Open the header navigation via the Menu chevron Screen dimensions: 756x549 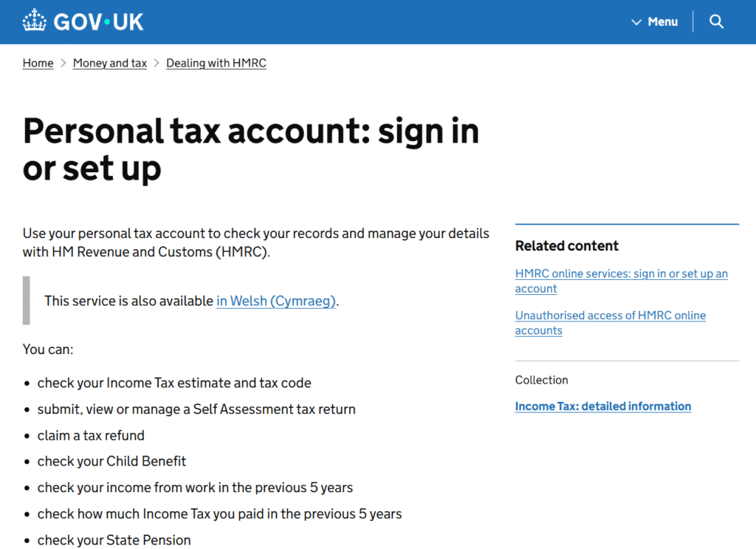pyautogui.click(x=636, y=22)
